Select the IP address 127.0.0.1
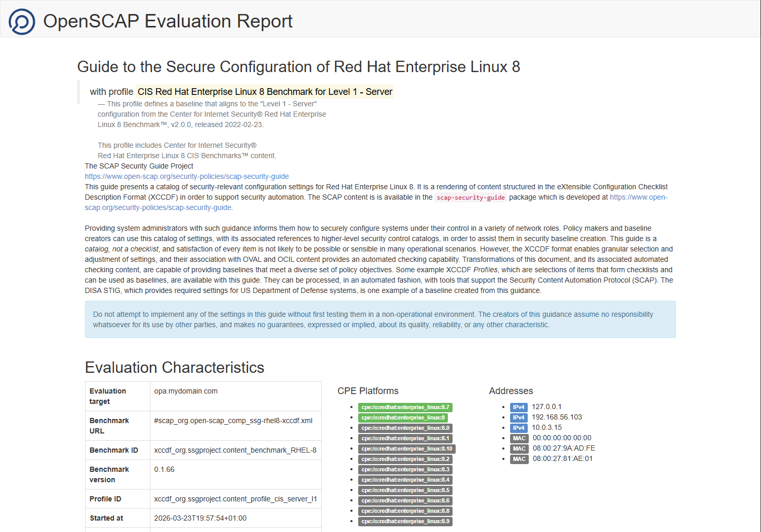The image size is (761, 532). pos(547,407)
